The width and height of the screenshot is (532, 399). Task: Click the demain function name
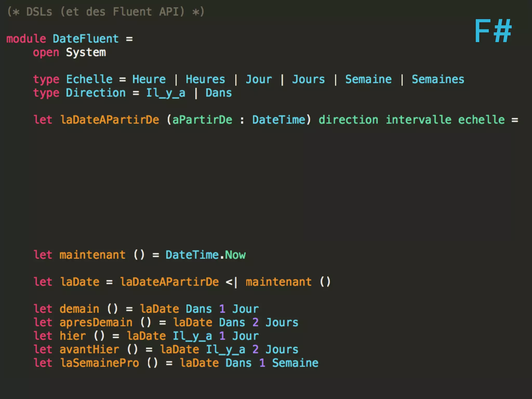pos(79,309)
